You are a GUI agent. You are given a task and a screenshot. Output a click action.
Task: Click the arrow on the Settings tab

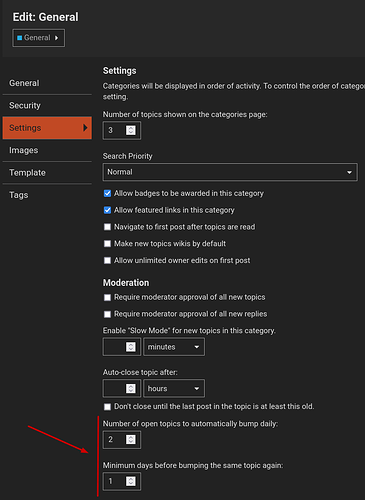85,128
